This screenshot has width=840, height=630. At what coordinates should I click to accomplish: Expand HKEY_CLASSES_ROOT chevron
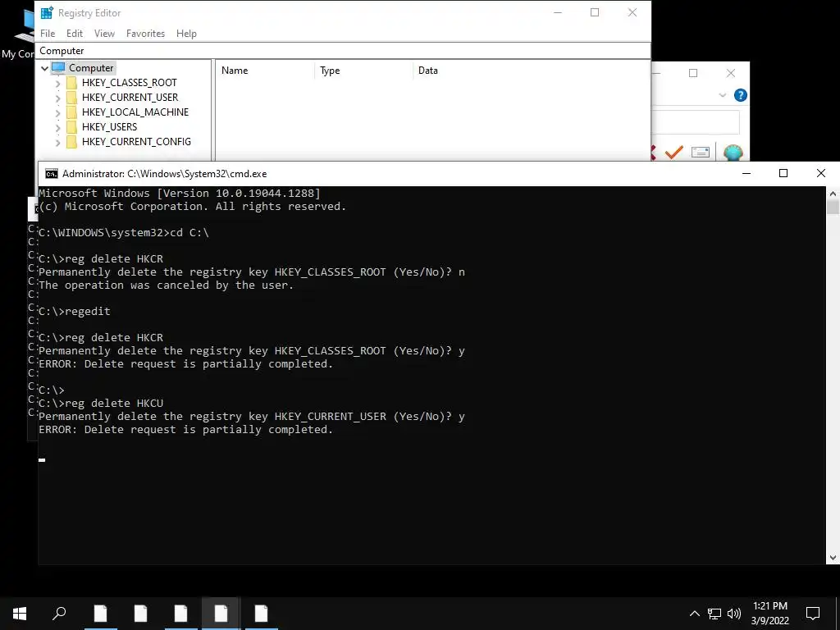click(58, 83)
